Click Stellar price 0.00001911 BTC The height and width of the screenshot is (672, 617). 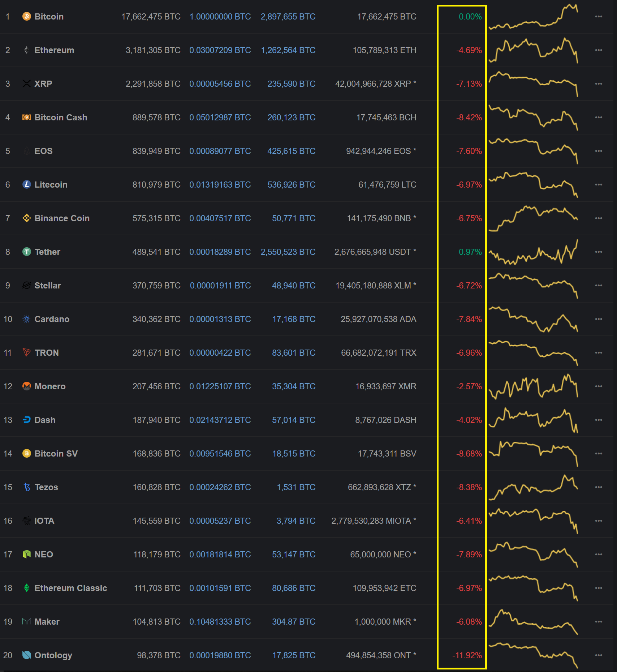[x=220, y=286]
